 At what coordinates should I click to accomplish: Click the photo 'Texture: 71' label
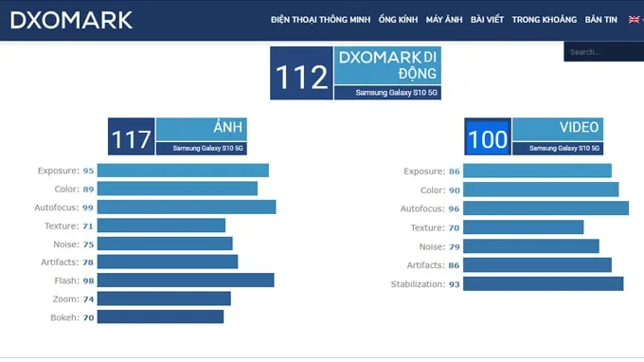[x=68, y=226]
